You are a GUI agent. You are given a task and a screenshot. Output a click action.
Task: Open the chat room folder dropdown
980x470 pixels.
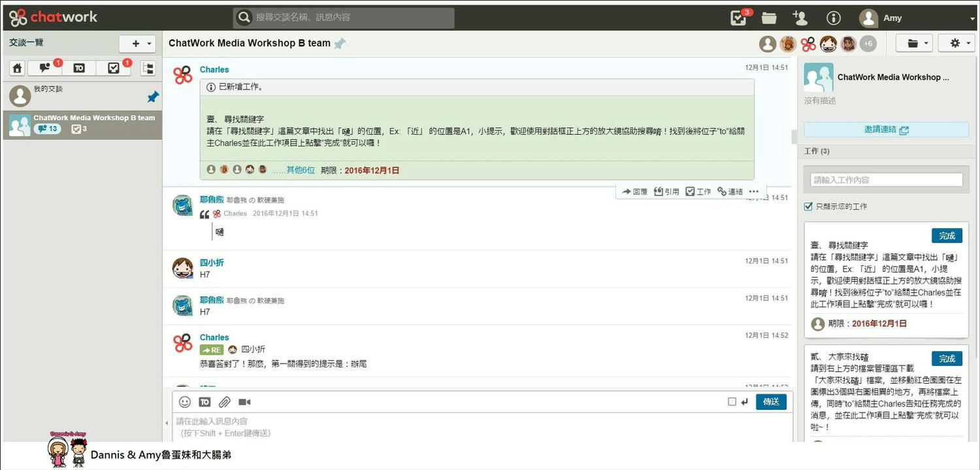tap(913, 44)
